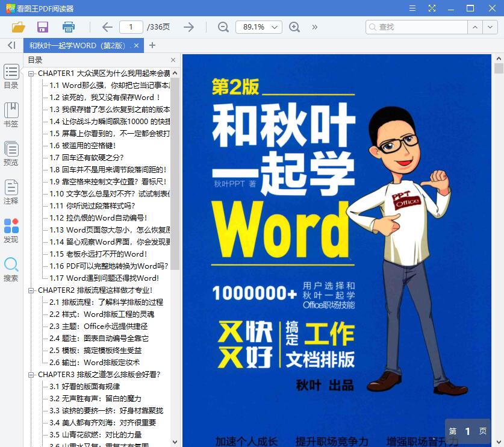This screenshot has width=504, height=447.
Task: Open outline entry 1.12 拉仇恨的Word自动编号
Action: 98,218
